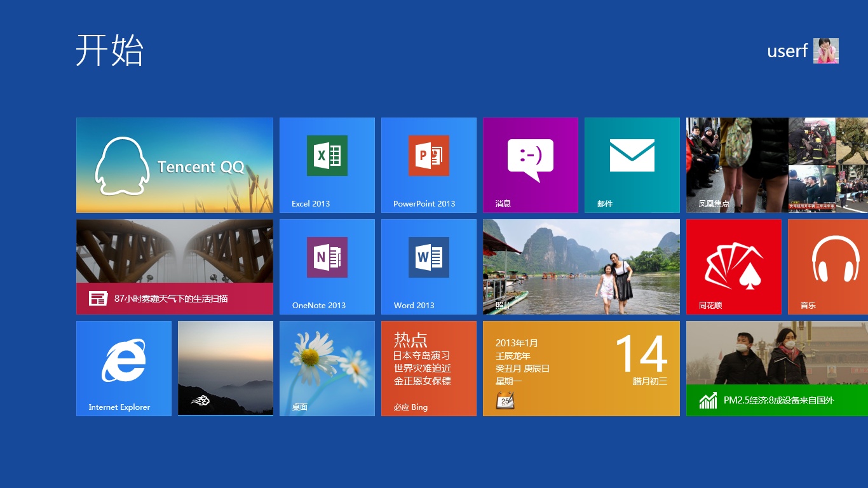Click the small calendar icon in date tile
This screenshot has height=488, width=868.
point(505,401)
